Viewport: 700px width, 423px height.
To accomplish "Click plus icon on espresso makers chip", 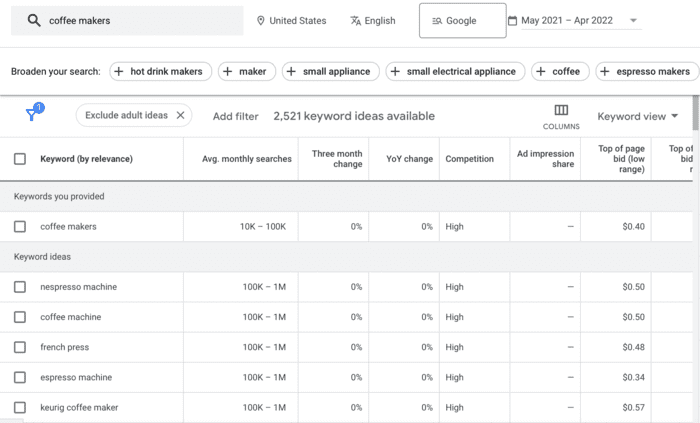I will (605, 71).
